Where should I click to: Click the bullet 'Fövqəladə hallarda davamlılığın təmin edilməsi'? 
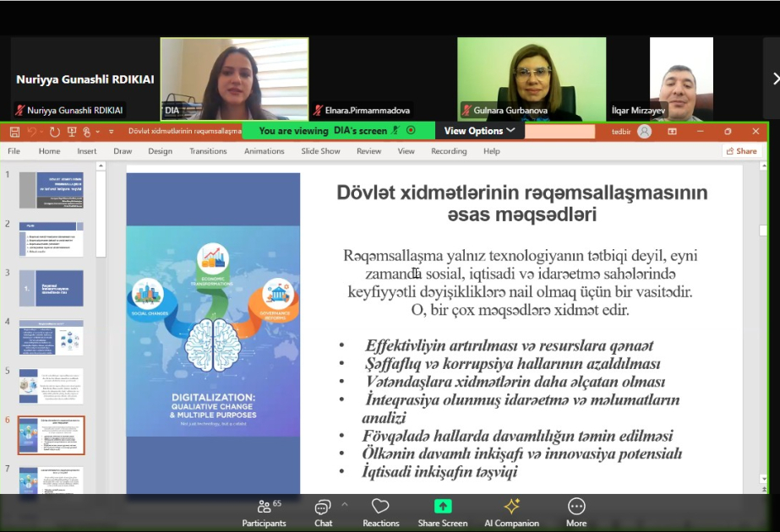click(x=517, y=436)
